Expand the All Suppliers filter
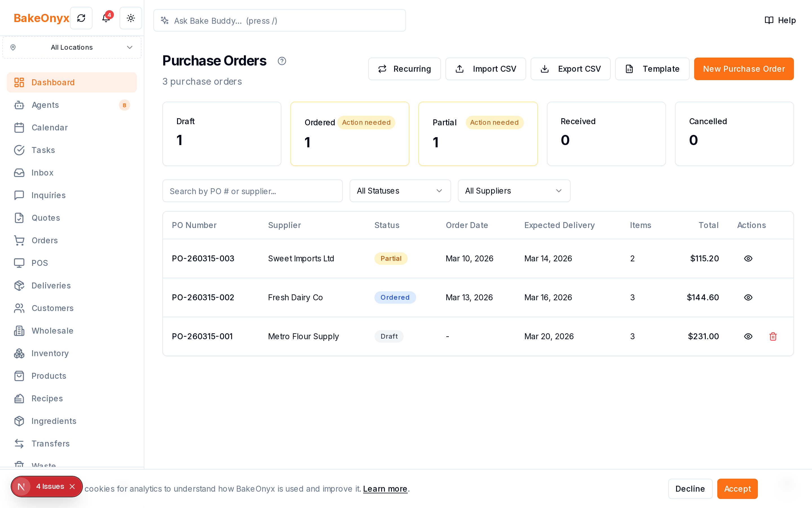The height and width of the screenshot is (508, 812). click(514, 191)
